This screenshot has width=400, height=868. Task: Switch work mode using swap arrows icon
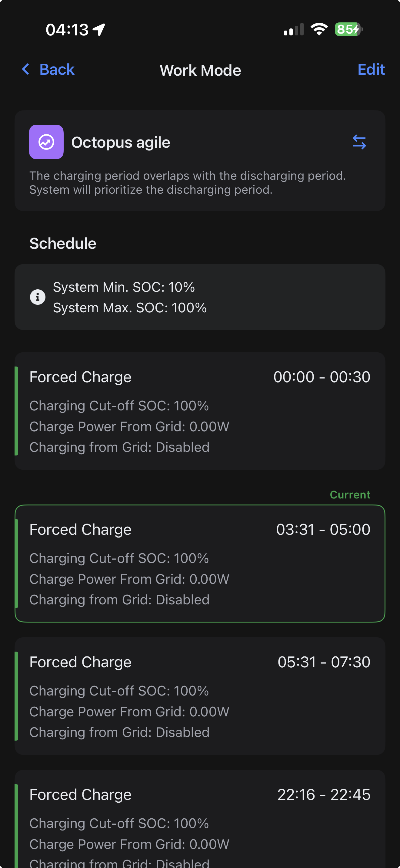tap(359, 142)
